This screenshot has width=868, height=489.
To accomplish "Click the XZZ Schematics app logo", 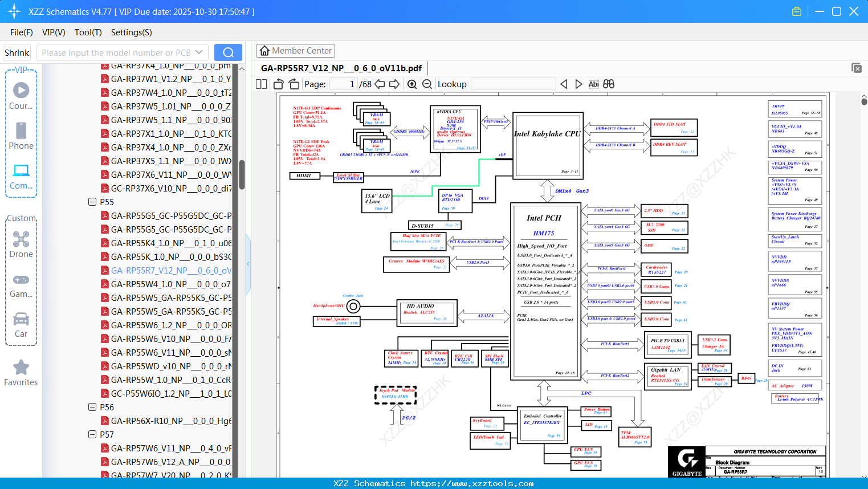I will 14,11.
